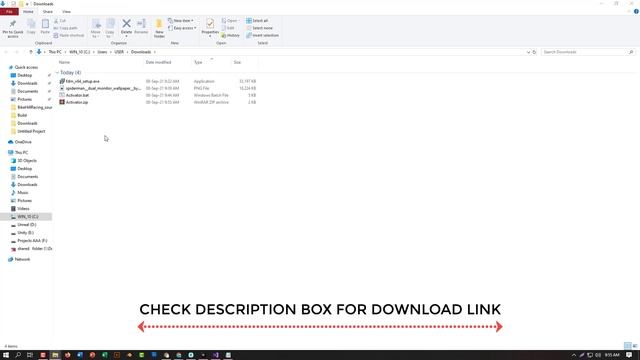Switch to the Home ribbon tab

point(28,11)
